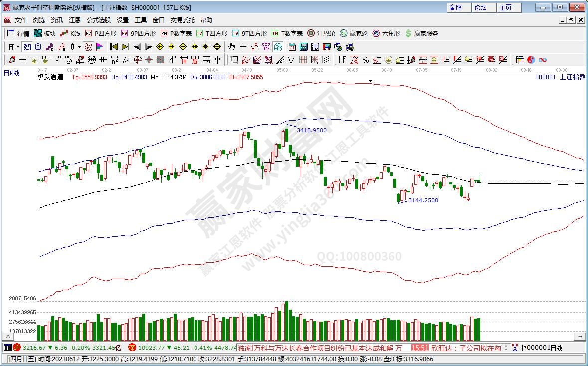This screenshot has width=588, height=366.
Task: Open the calculator icon in toolbar
Action: (303, 47)
